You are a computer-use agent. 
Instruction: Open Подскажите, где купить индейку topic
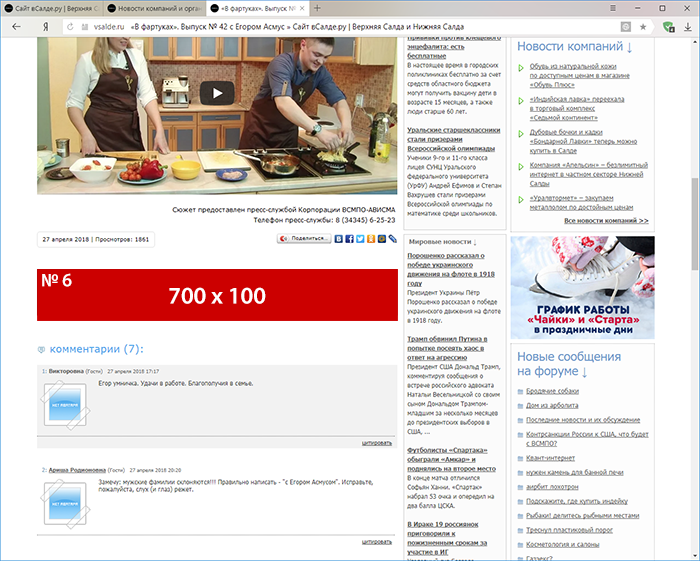pyautogui.click(x=577, y=501)
